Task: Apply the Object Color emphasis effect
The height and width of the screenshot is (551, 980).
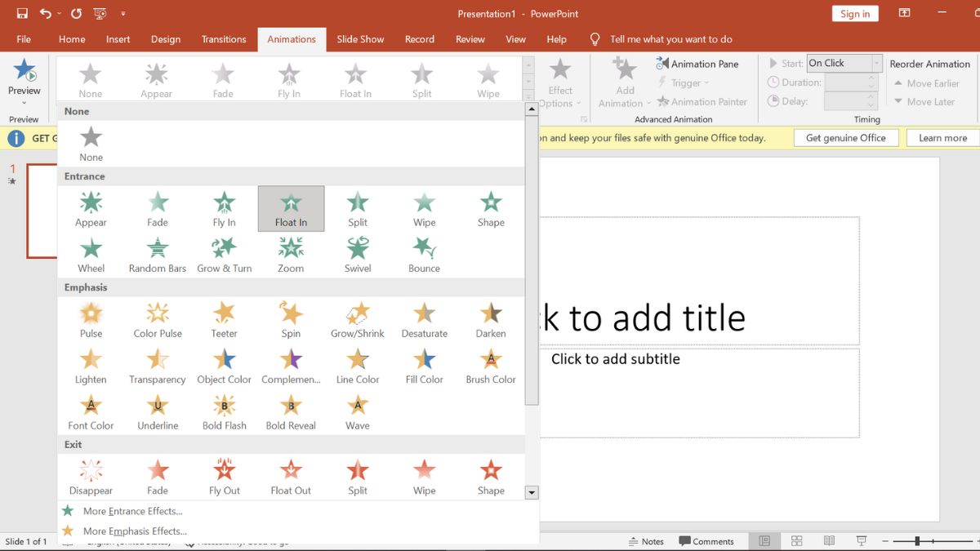Action: point(224,366)
